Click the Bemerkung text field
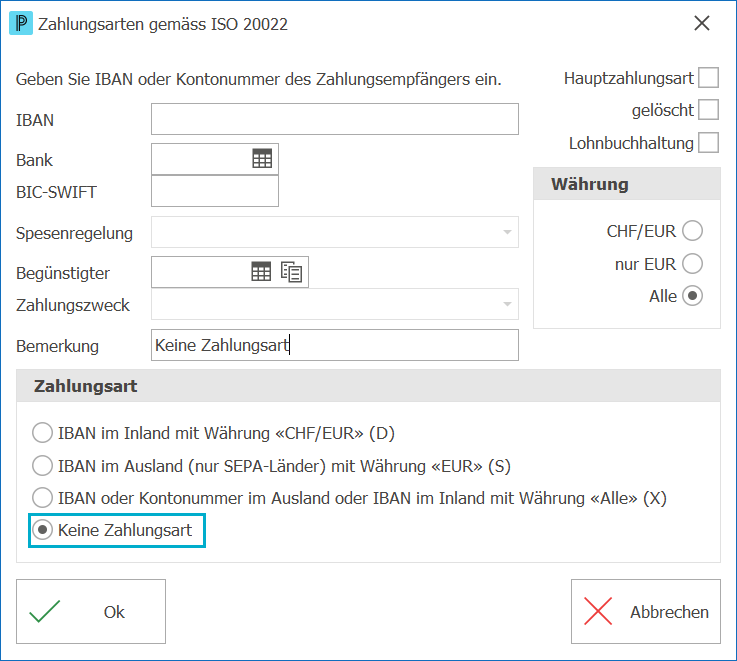Viewport: 737px width, 661px height. tap(335, 345)
